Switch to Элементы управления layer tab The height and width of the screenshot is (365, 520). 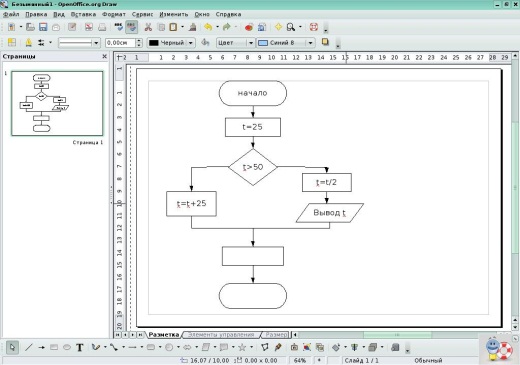point(221,334)
